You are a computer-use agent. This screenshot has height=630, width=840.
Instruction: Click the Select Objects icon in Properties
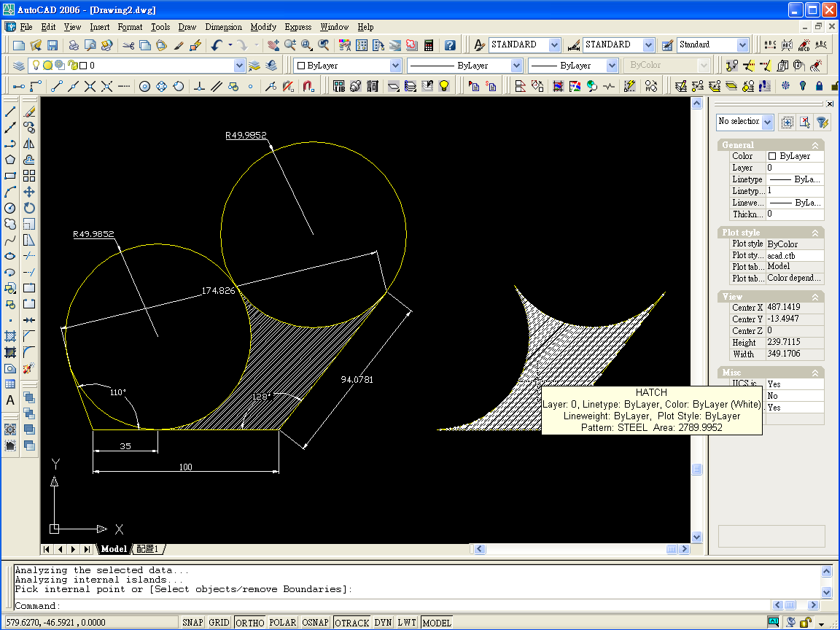[x=805, y=122]
